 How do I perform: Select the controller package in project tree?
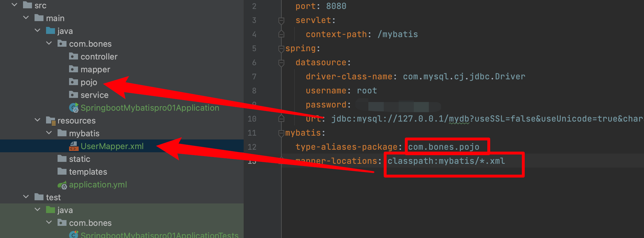(x=99, y=57)
